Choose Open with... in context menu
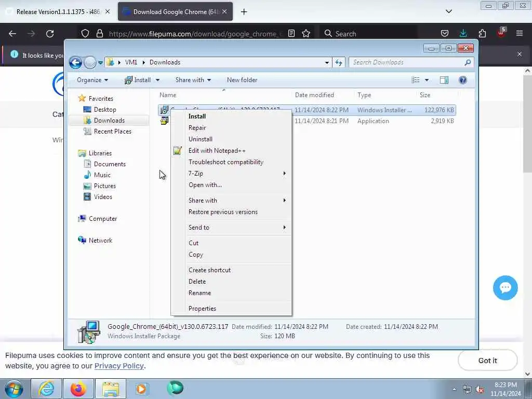The image size is (532, 399). click(231, 185)
